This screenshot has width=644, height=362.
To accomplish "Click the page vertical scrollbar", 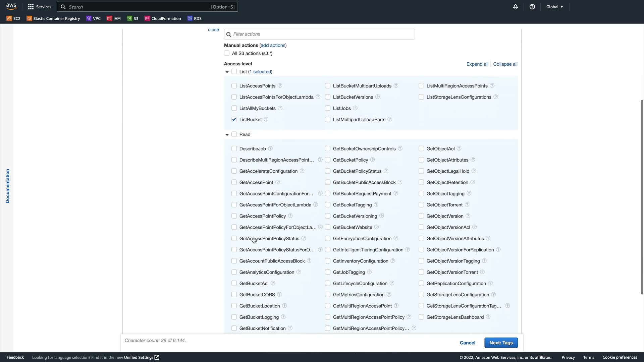I will pyautogui.click(x=642, y=197).
